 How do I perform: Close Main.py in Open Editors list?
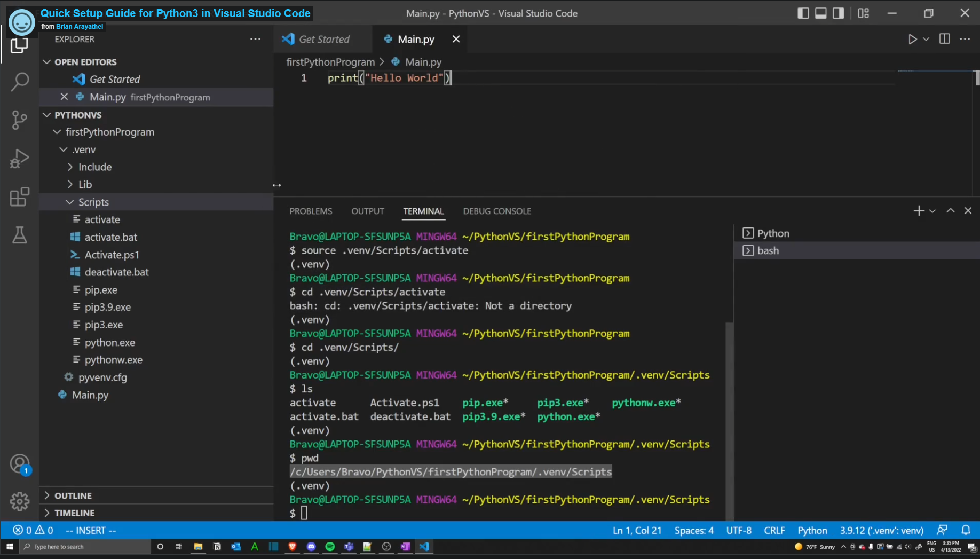(64, 97)
